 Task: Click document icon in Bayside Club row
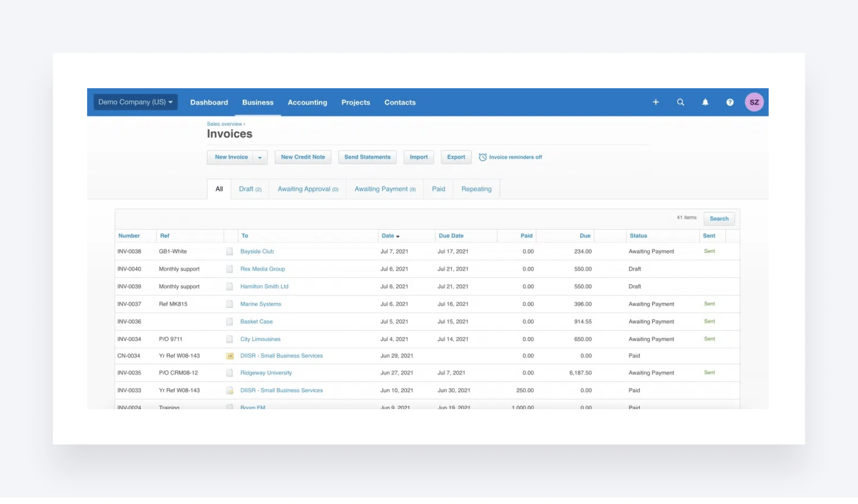[x=229, y=251]
